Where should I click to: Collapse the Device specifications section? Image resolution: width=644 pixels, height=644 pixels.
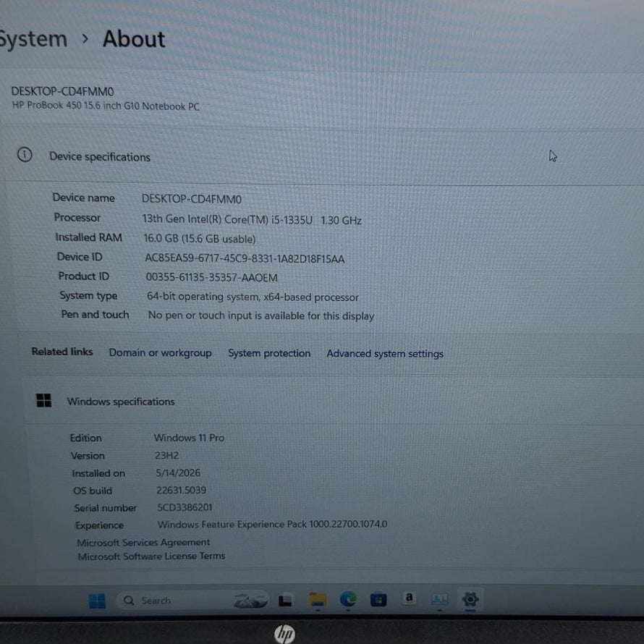point(324,156)
